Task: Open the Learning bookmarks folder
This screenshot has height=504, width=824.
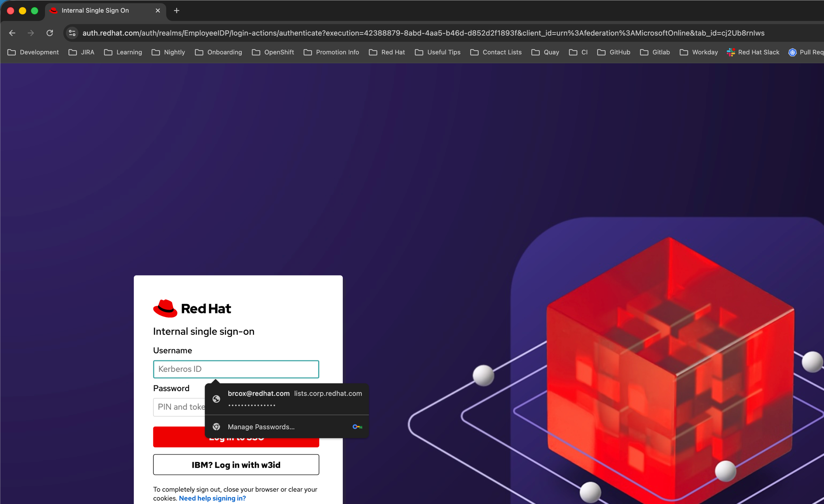Action: [x=123, y=52]
